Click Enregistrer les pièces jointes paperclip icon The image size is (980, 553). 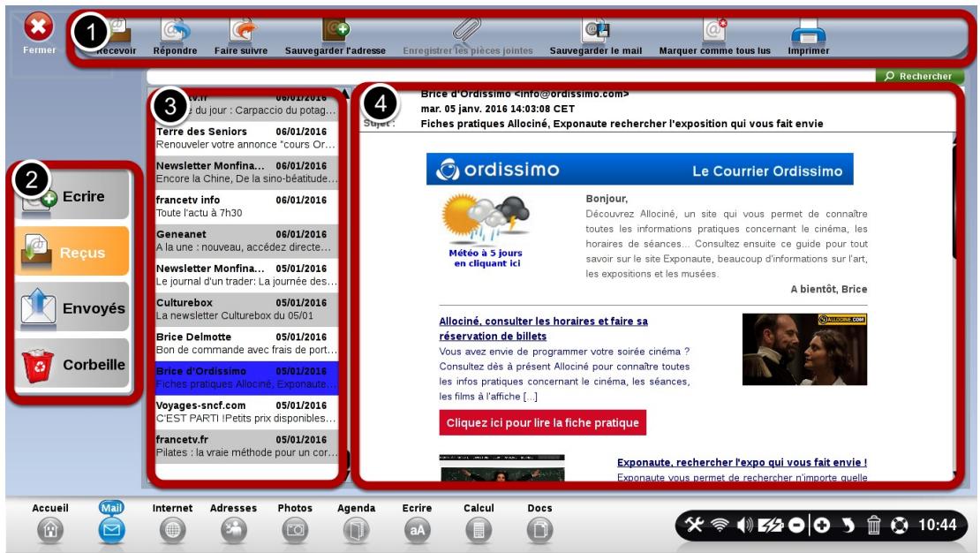pos(468,29)
